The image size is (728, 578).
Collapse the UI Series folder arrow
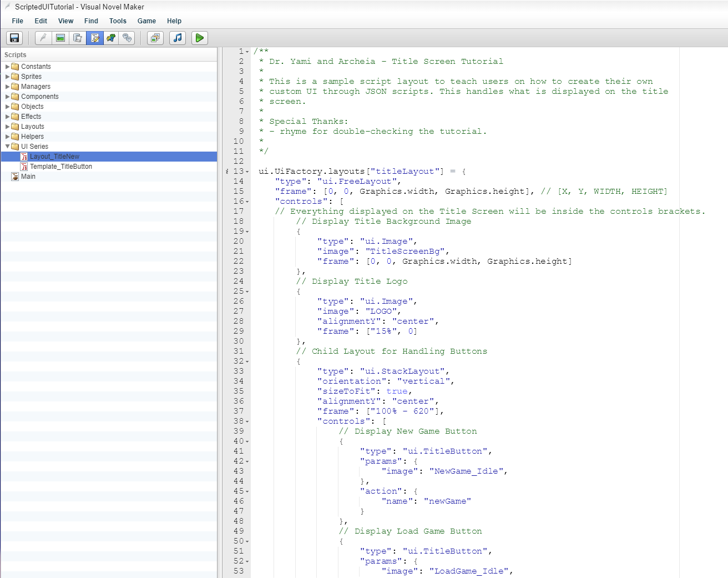pyautogui.click(x=7, y=147)
